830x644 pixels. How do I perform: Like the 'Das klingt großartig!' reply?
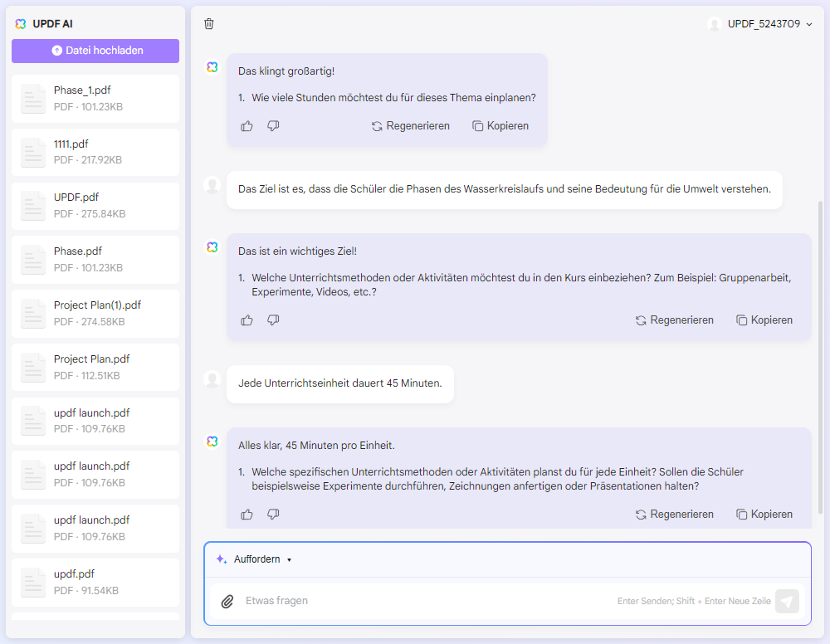[x=247, y=126]
